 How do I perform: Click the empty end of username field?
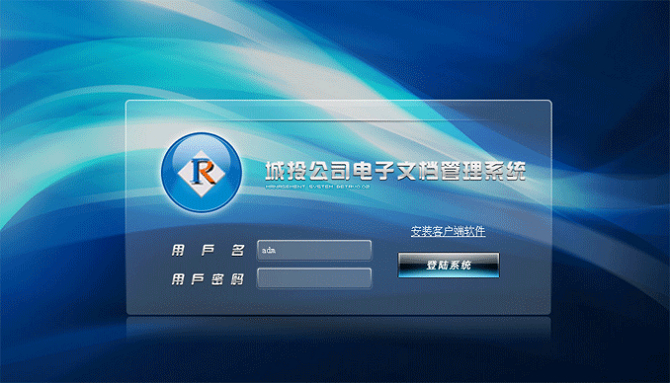tap(342, 250)
